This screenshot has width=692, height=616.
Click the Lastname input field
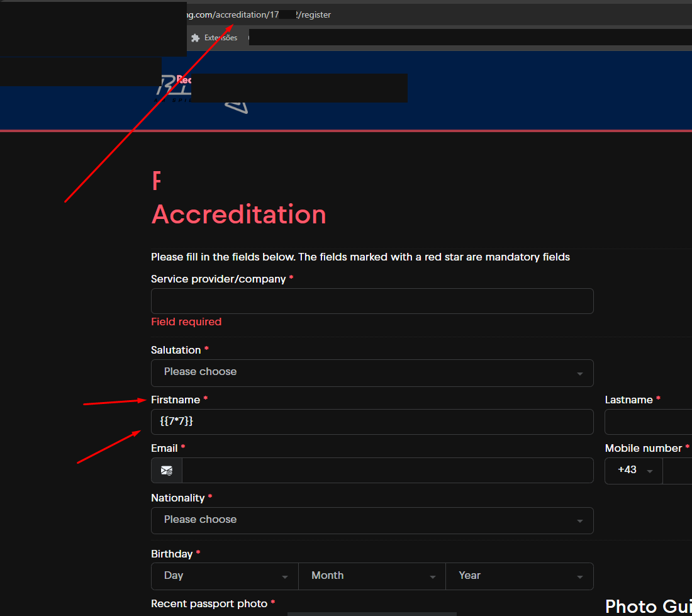[649, 422]
